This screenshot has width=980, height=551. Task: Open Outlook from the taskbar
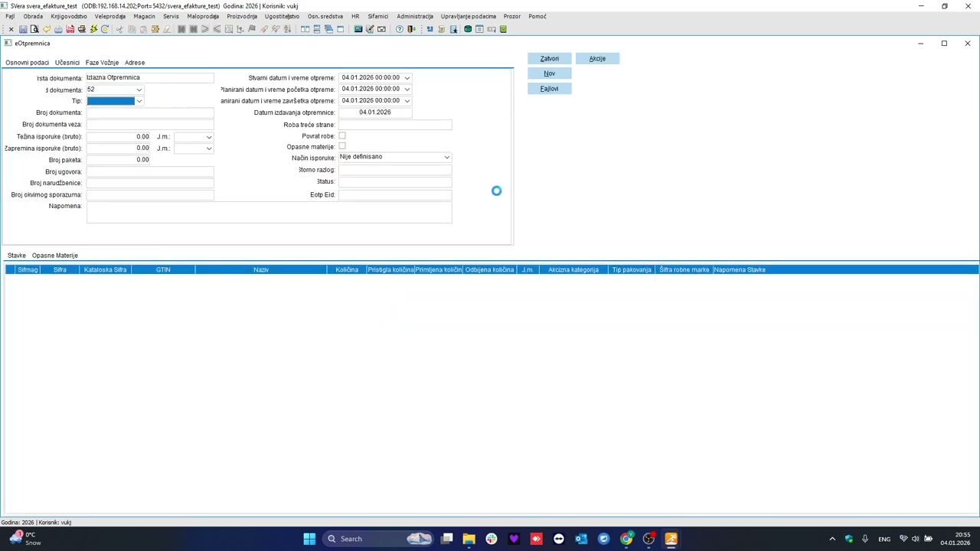pyautogui.click(x=581, y=539)
